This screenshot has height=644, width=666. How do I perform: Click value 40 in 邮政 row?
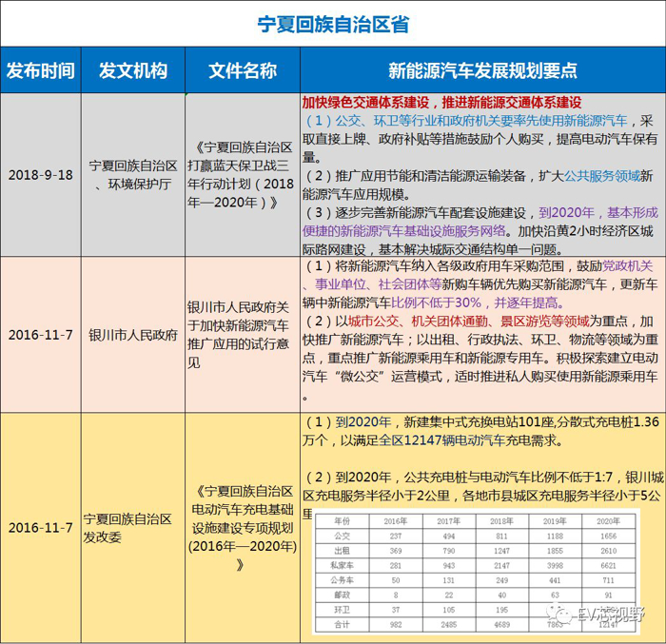click(501, 595)
